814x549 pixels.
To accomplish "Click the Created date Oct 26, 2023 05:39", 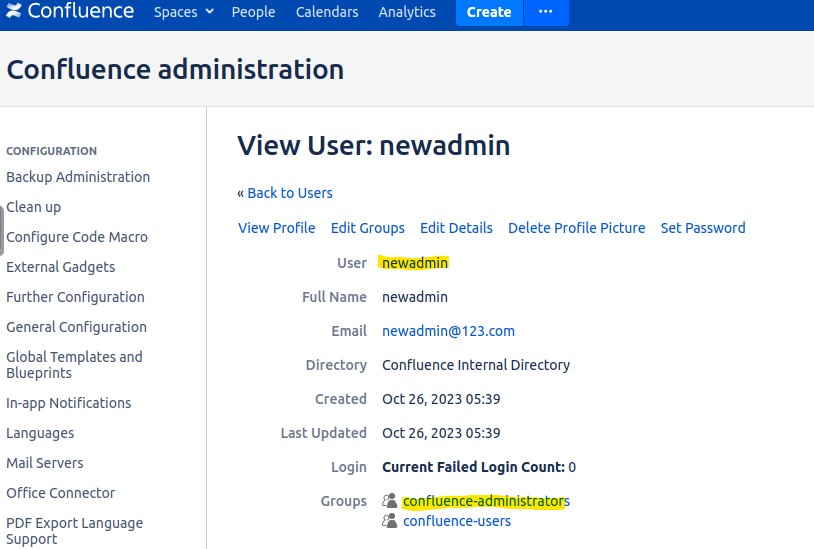I will 441,399.
